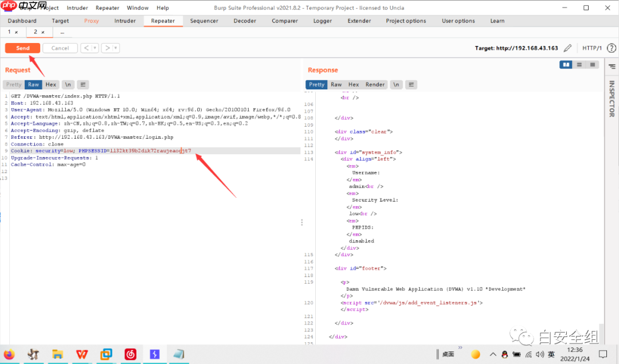
Task: Toggle non-printable \n chars in Request
Action: click(67, 84)
